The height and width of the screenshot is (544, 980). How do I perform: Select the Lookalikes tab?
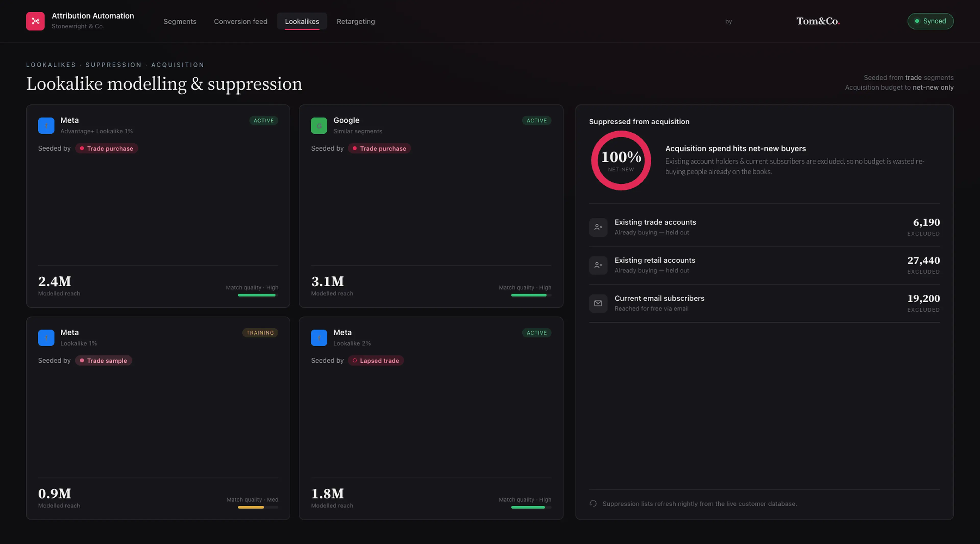(302, 21)
